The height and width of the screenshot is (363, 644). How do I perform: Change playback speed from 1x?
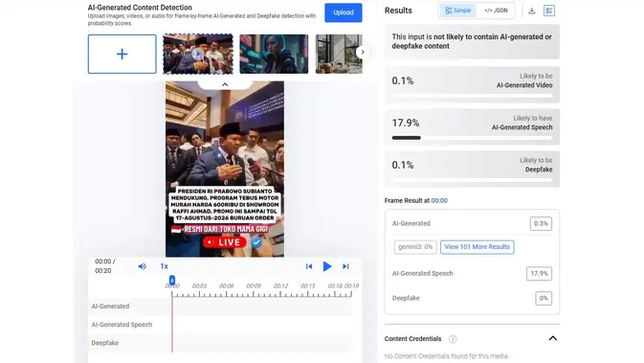point(165,266)
